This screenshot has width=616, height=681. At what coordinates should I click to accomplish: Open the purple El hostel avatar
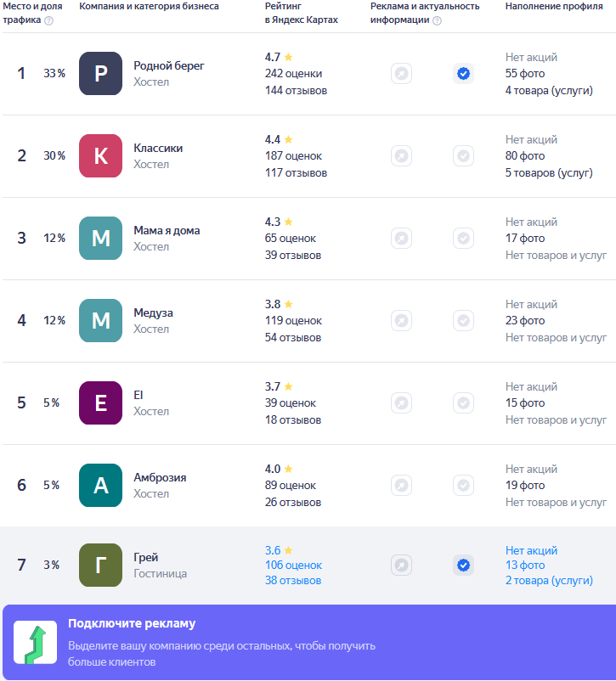[100, 403]
